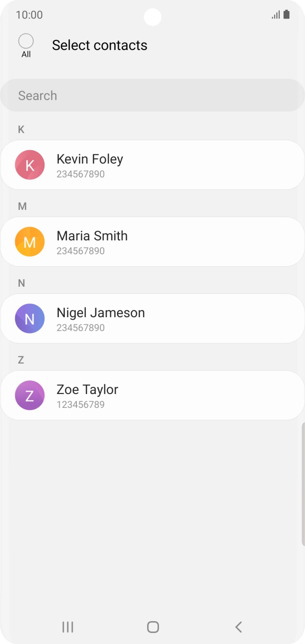
Task: Tap Zoe Taylor's number 123456789
Action: (81, 405)
